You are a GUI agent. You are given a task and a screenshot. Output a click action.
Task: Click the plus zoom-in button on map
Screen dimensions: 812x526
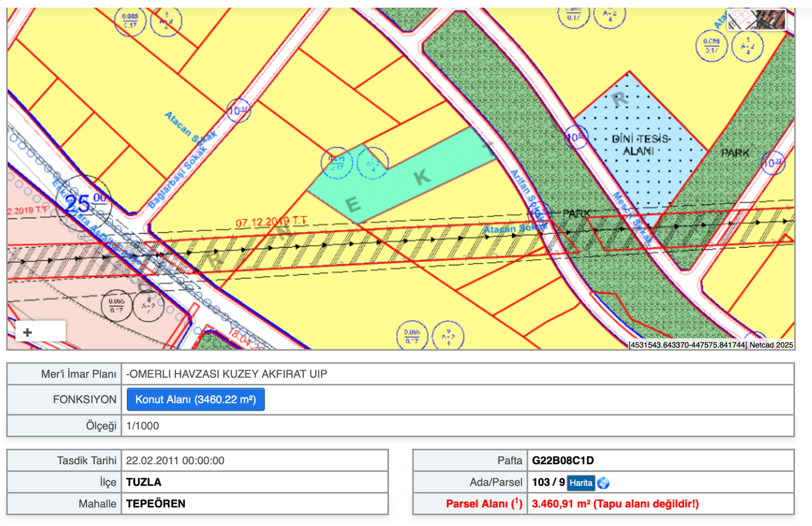[28, 332]
